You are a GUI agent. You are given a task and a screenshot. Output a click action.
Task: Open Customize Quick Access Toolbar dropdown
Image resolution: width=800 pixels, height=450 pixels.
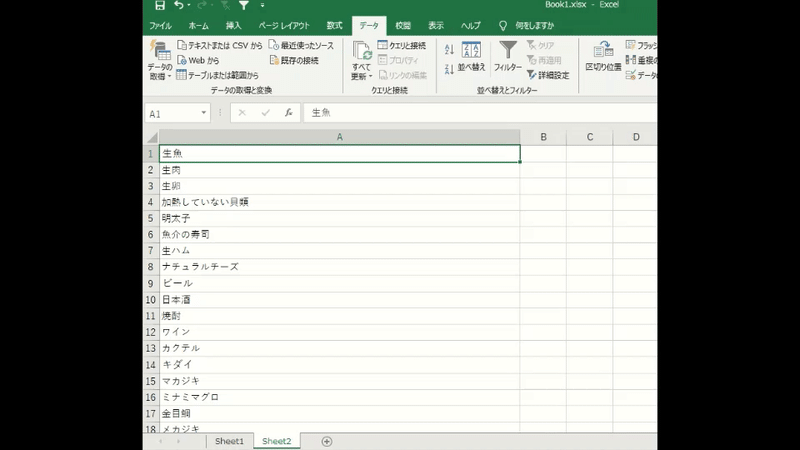[262, 5]
